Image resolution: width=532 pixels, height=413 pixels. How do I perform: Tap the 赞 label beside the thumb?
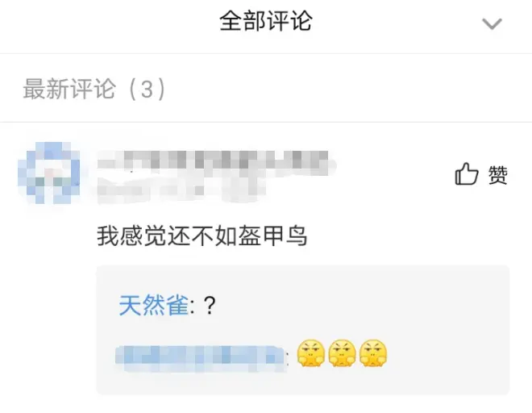point(497,175)
